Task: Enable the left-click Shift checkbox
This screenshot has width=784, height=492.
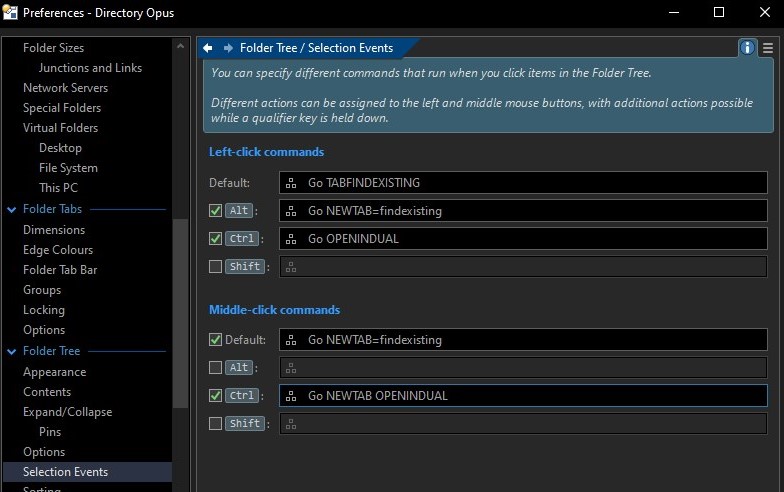Action: [216, 267]
